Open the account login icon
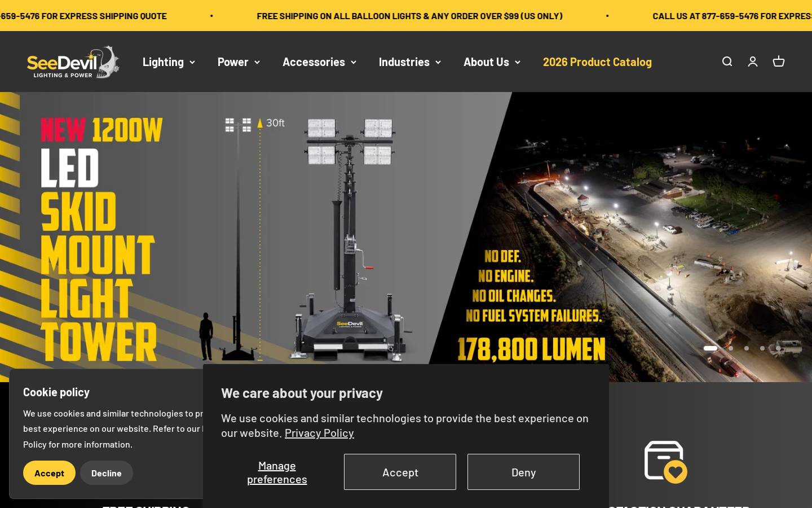 coord(753,62)
